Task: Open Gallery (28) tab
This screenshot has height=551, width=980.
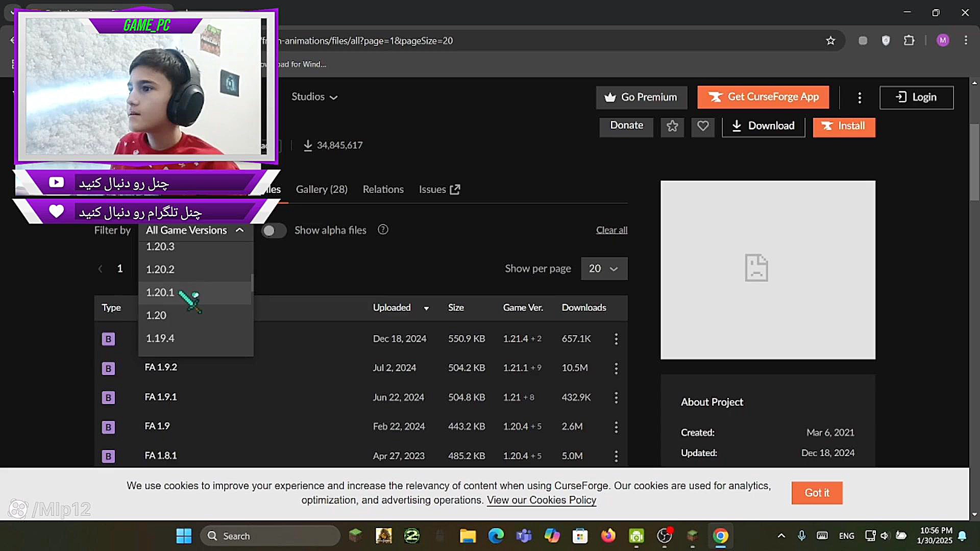Action: tap(322, 189)
